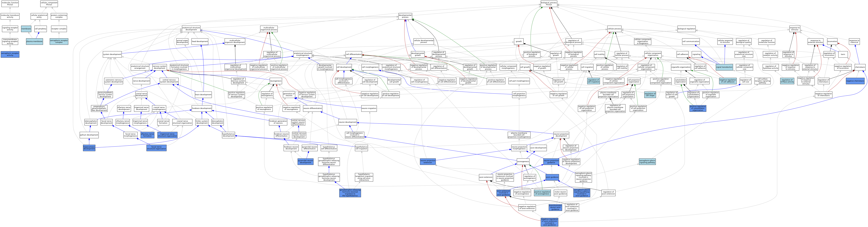The image size is (868, 227).
Task: Click the 'trigeminal nerve structural organization' node
Action: click(167, 135)
